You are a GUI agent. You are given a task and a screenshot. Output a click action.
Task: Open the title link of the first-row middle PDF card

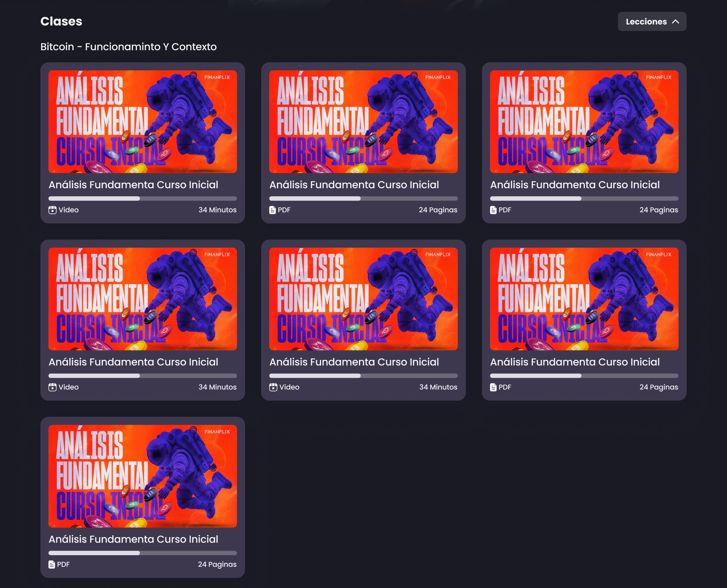coord(354,184)
